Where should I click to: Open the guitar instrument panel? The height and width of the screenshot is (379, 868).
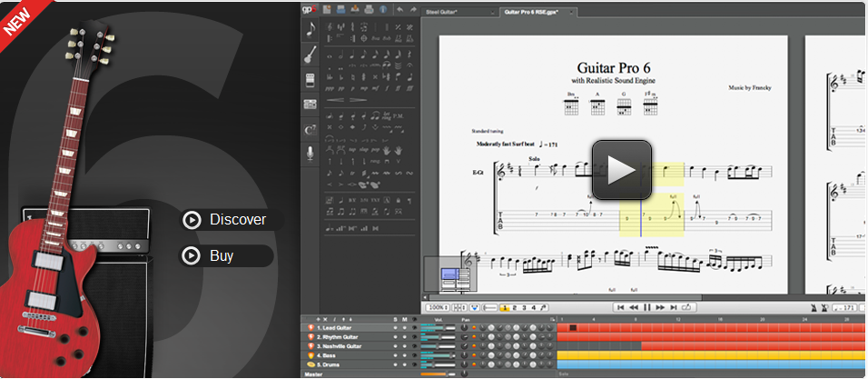[310, 55]
